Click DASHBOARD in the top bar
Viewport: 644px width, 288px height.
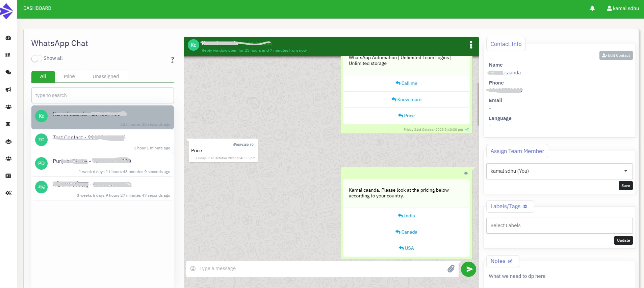click(x=37, y=8)
